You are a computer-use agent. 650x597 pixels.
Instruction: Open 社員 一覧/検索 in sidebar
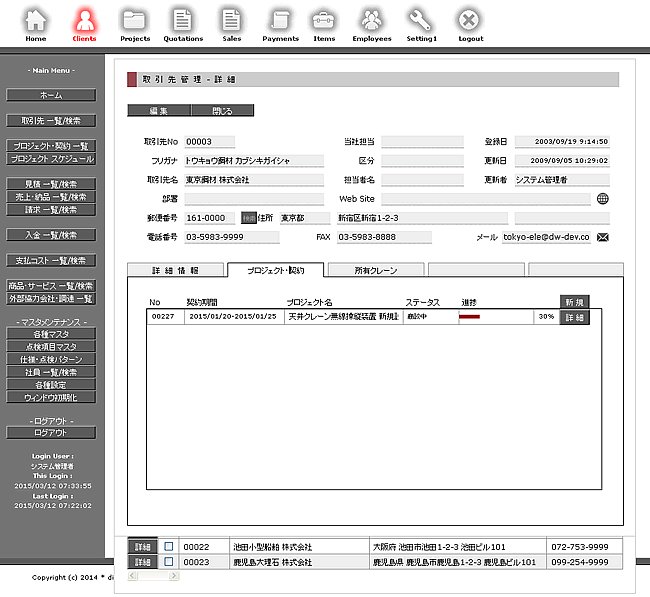pos(51,372)
